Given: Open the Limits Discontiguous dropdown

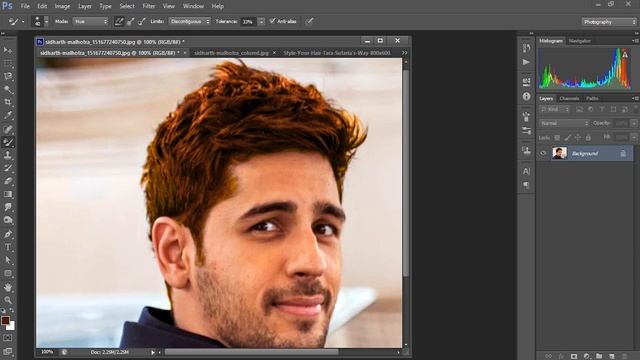Looking at the screenshot, I should 190,21.
